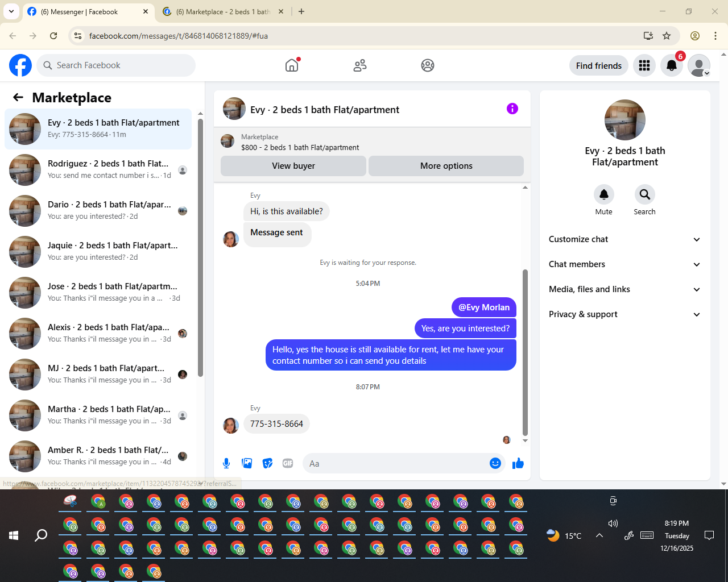Viewport: 728px width, 582px height.
Task: Open the Dario conversation
Action: coord(98,211)
